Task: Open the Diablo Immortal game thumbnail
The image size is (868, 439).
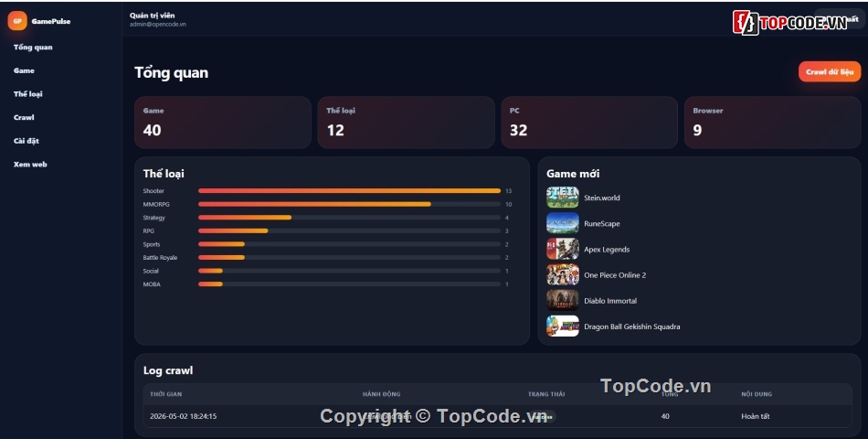Action: (x=563, y=300)
